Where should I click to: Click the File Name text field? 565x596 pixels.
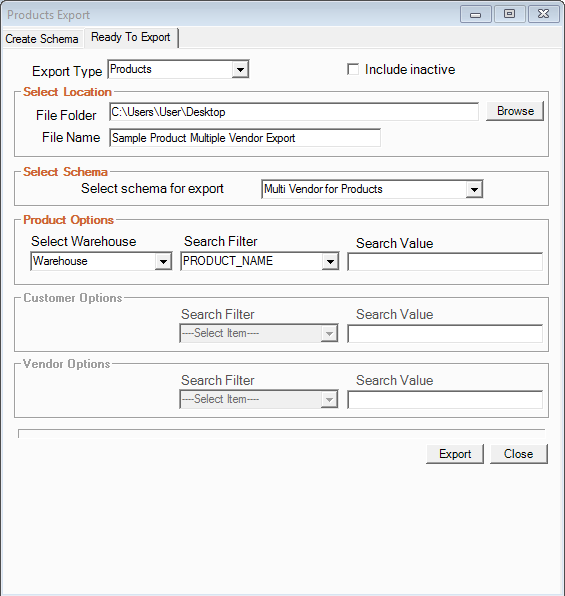click(x=245, y=138)
